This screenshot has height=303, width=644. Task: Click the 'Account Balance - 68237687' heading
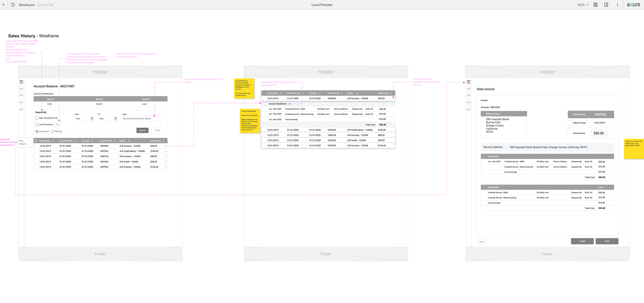pos(54,86)
